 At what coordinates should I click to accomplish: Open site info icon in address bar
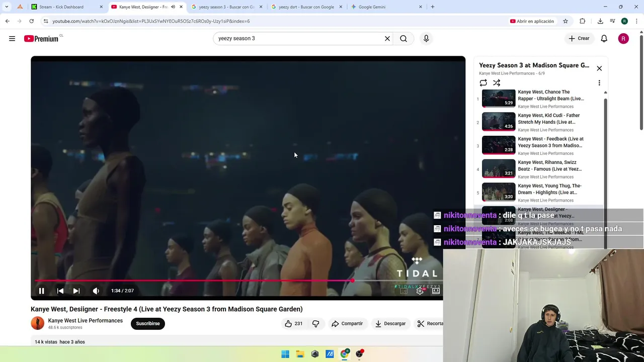[x=46, y=21]
